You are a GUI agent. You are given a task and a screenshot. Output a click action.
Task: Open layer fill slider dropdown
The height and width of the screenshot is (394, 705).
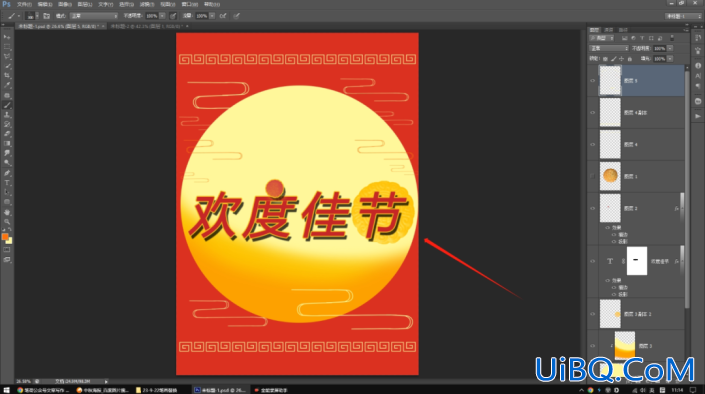click(670, 59)
